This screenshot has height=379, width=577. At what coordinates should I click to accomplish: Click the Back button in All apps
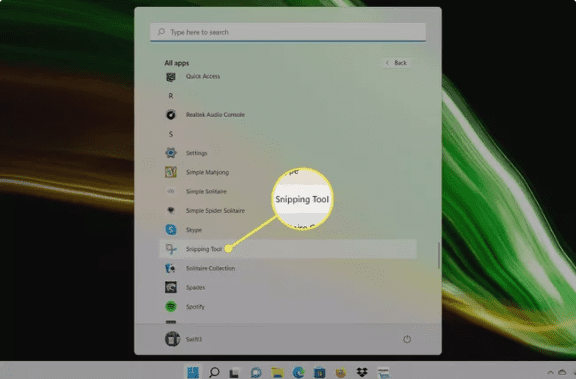tap(396, 63)
